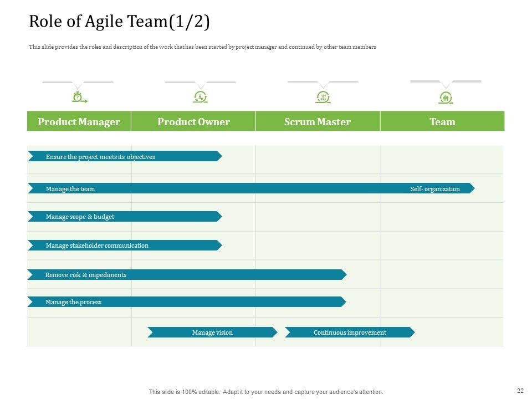Select the Product Owner column header
This screenshot has height=399, width=532.
pyautogui.click(x=193, y=122)
